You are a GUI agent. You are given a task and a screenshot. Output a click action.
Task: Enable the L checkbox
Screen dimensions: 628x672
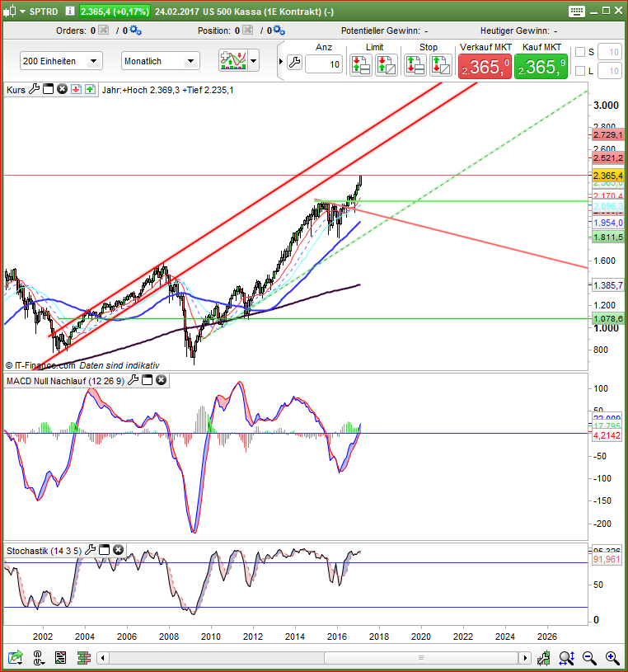[x=580, y=71]
